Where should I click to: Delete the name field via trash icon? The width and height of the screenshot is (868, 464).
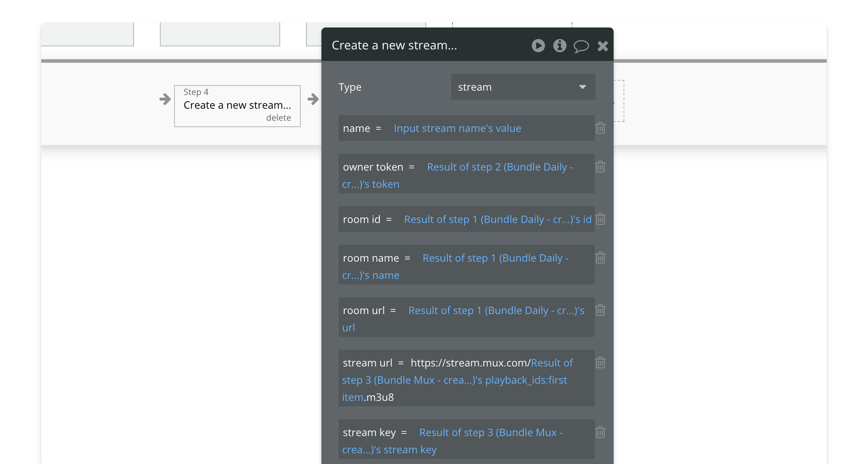pos(600,128)
